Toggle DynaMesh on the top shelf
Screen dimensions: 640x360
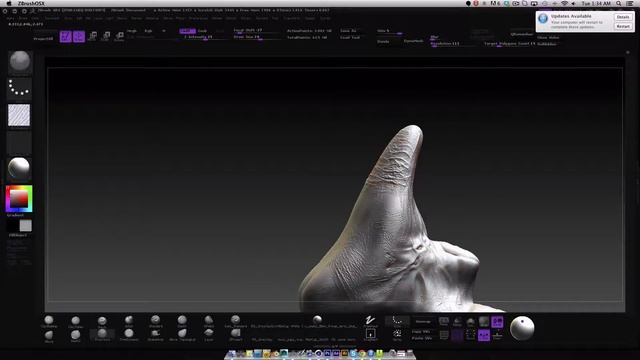pyautogui.click(x=413, y=41)
